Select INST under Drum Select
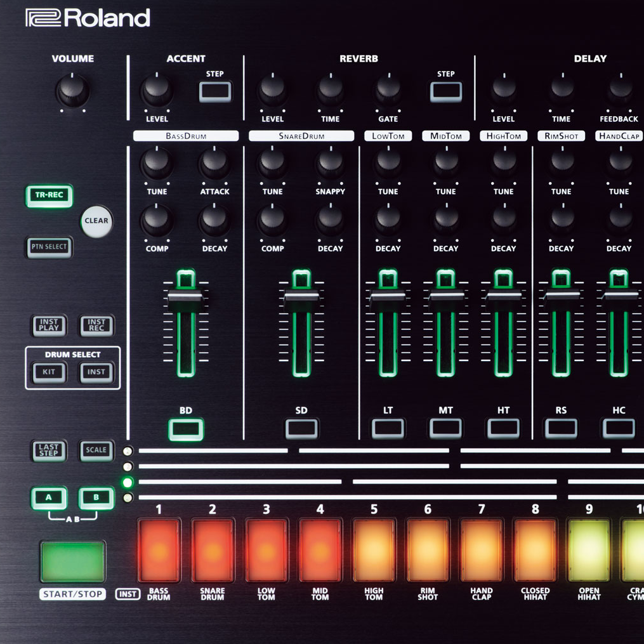The image size is (644, 644). [96, 372]
